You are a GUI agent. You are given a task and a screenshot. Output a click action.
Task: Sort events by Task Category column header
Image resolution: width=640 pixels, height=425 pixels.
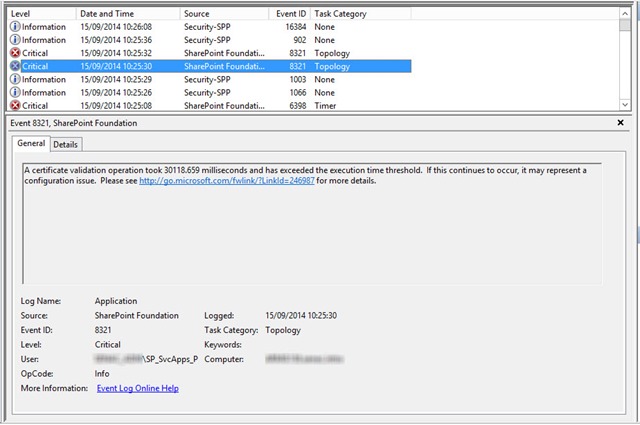click(361, 13)
